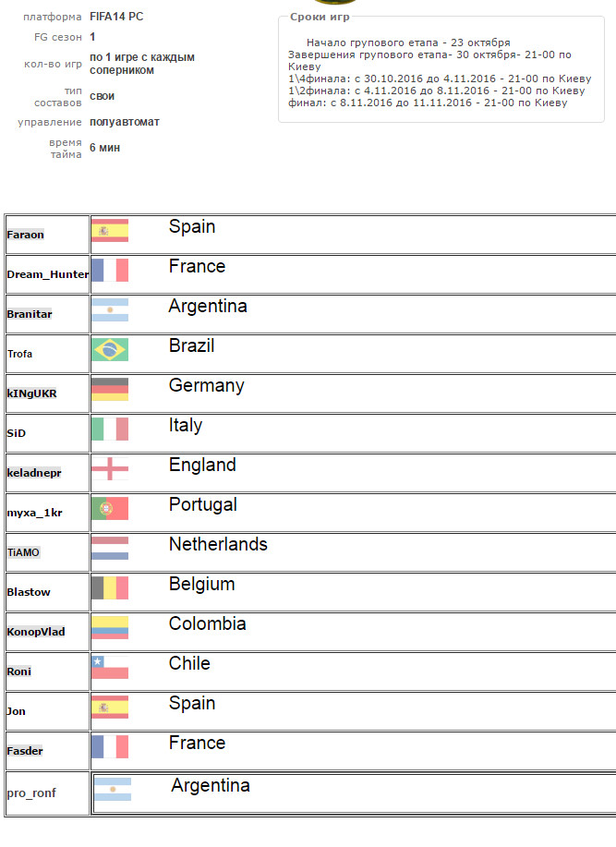Click the Colombia flag icon

[110, 628]
